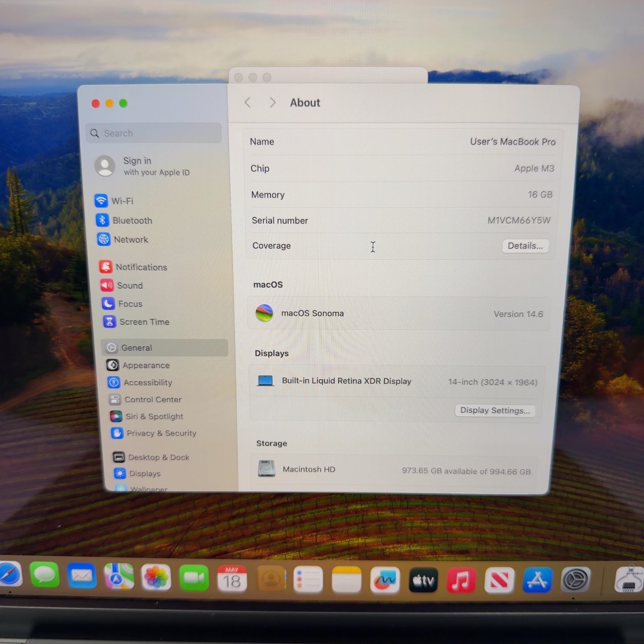The height and width of the screenshot is (644, 644).
Task: Open Screen Time settings
Action: (x=136, y=322)
